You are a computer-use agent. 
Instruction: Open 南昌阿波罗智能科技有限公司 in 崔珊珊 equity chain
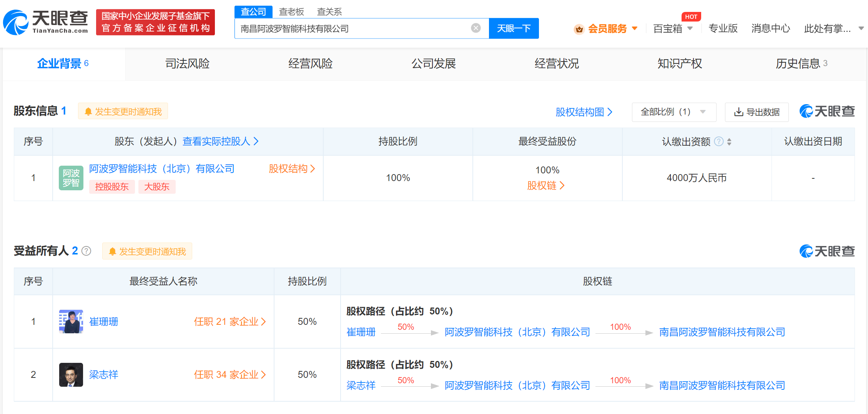click(722, 332)
